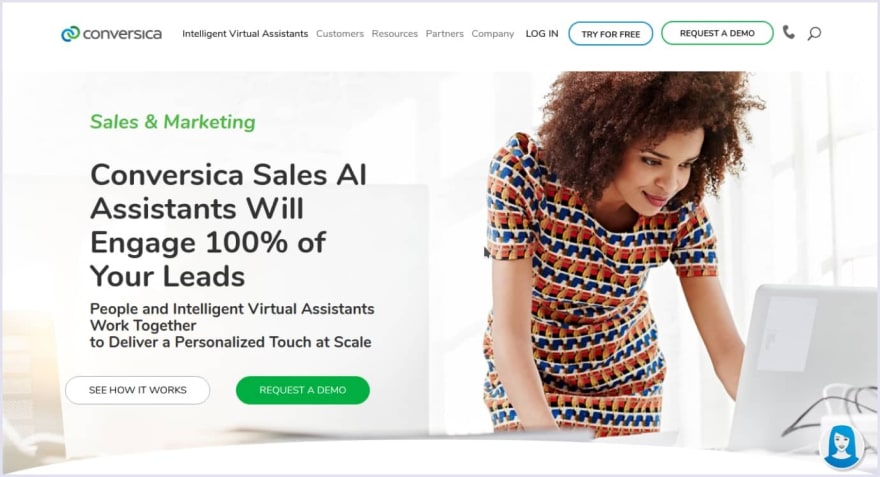This screenshot has width=880, height=477.
Task: Expand the Partners navigation item
Action: (x=444, y=34)
